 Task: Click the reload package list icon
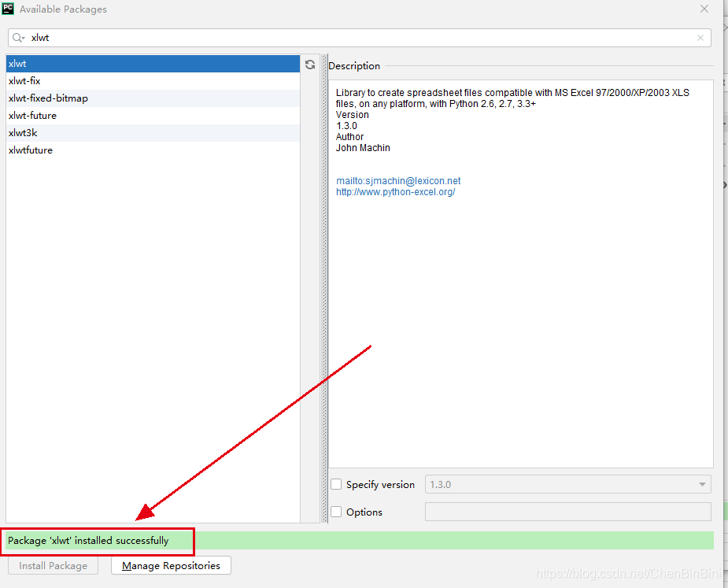310,65
